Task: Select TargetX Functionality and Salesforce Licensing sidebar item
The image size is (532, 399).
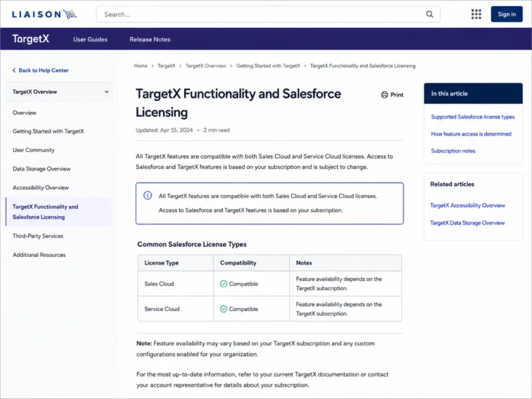Action: (x=59, y=212)
